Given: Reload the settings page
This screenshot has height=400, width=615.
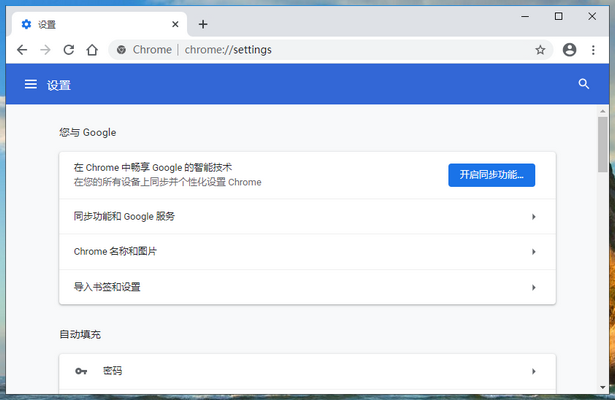Looking at the screenshot, I should 69,50.
